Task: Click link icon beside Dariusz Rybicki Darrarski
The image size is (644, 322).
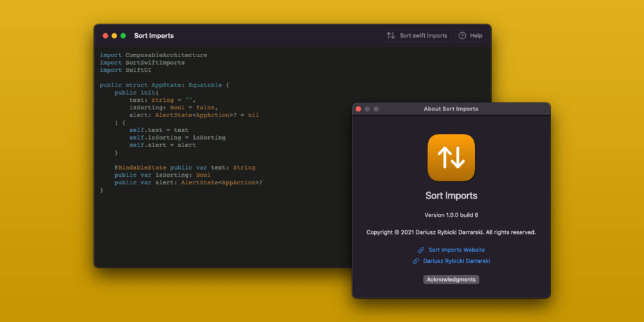Action: [416, 261]
